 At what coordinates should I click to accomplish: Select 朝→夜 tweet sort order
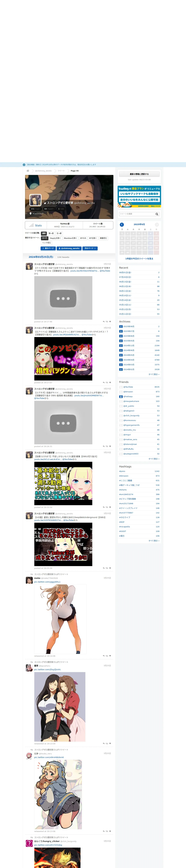51,233
